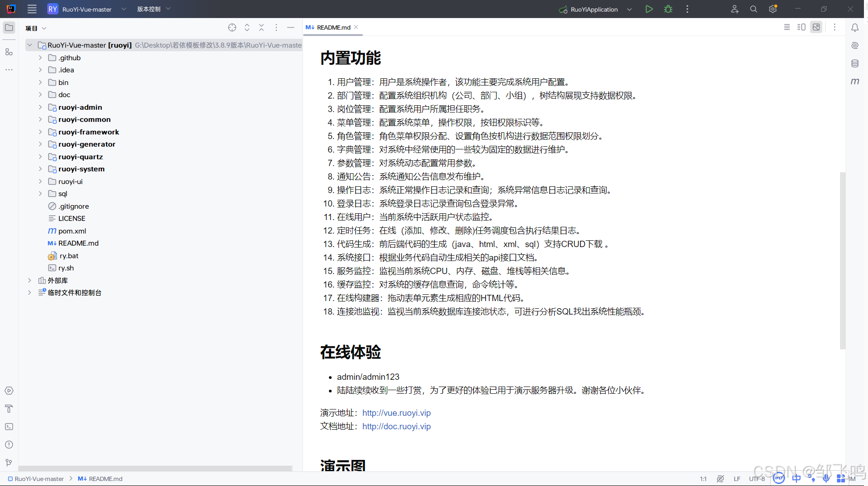The width and height of the screenshot is (868, 486).
Task: Toggle read-only status bar icon
Action: tap(720, 479)
